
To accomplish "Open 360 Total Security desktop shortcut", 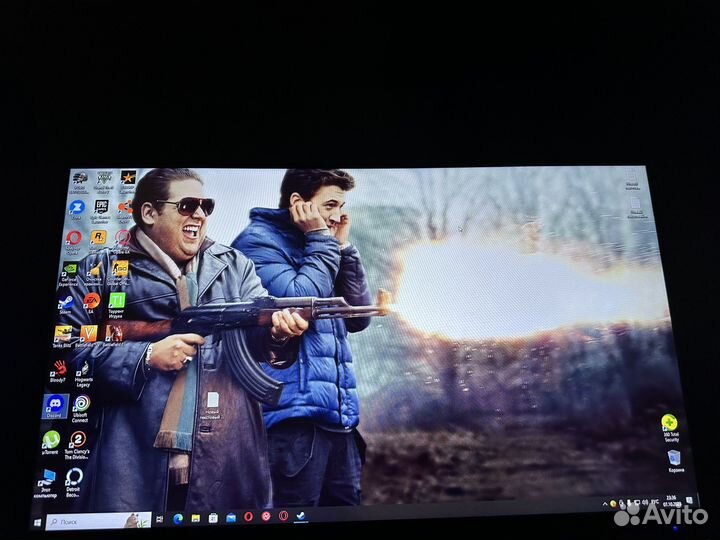I will pyautogui.click(x=669, y=428).
